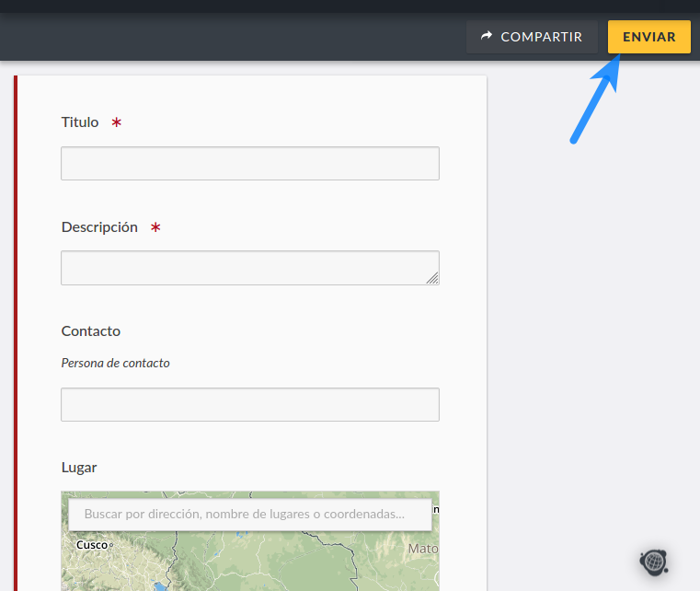
Task: Click the globe icon in bottom corner
Action: tap(654, 562)
